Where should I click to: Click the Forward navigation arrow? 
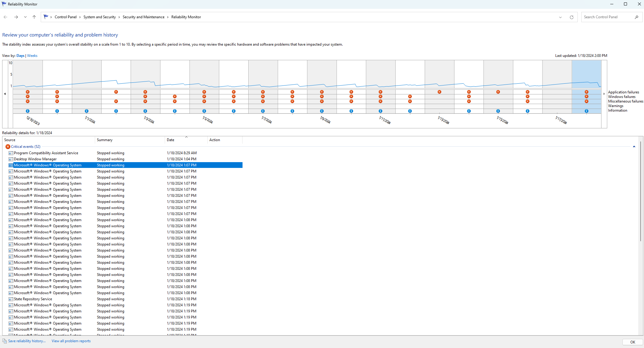(16, 17)
